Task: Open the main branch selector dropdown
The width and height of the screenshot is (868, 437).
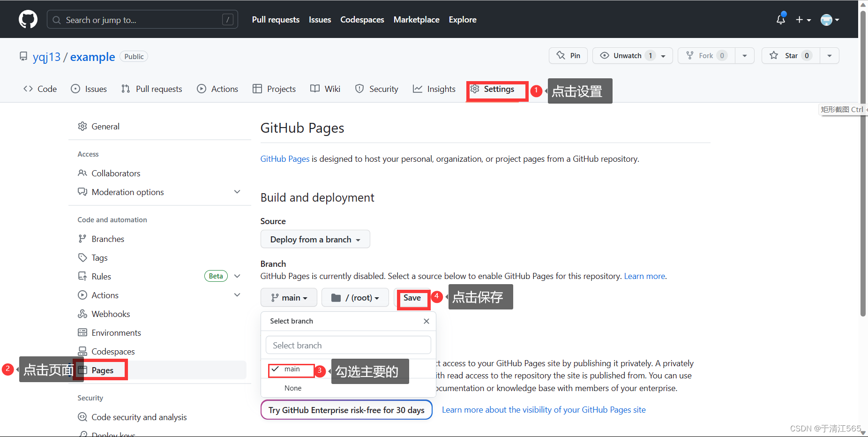Action: click(x=289, y=298)
